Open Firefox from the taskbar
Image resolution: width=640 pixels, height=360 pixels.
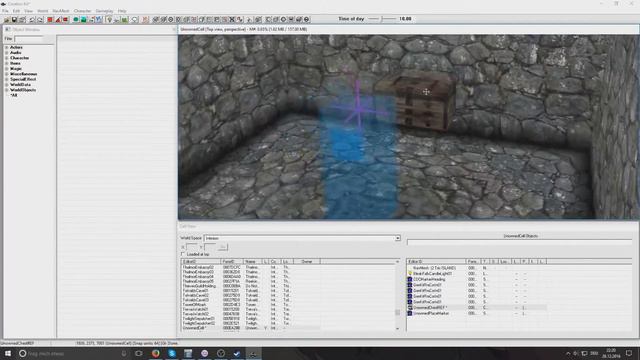pos(156,353)
